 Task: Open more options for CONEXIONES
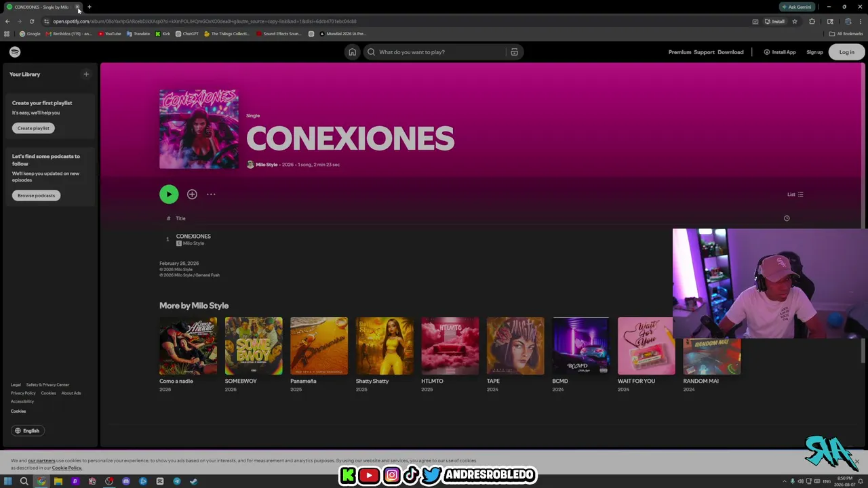tap(211, 195)
